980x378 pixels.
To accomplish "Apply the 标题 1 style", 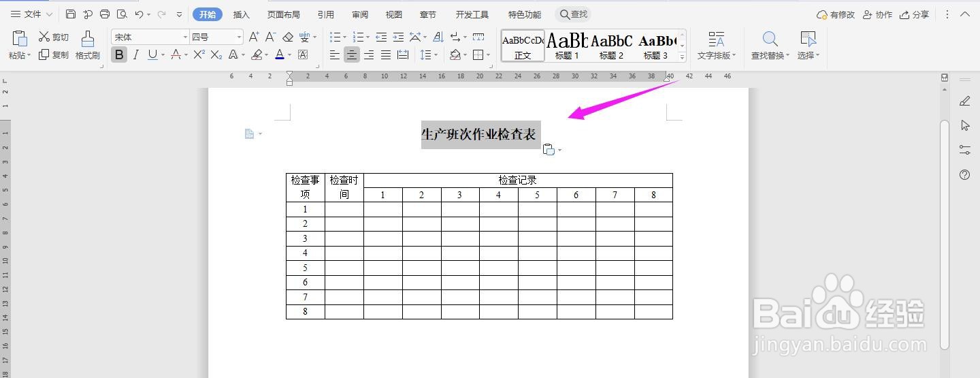I will point(567,46).
